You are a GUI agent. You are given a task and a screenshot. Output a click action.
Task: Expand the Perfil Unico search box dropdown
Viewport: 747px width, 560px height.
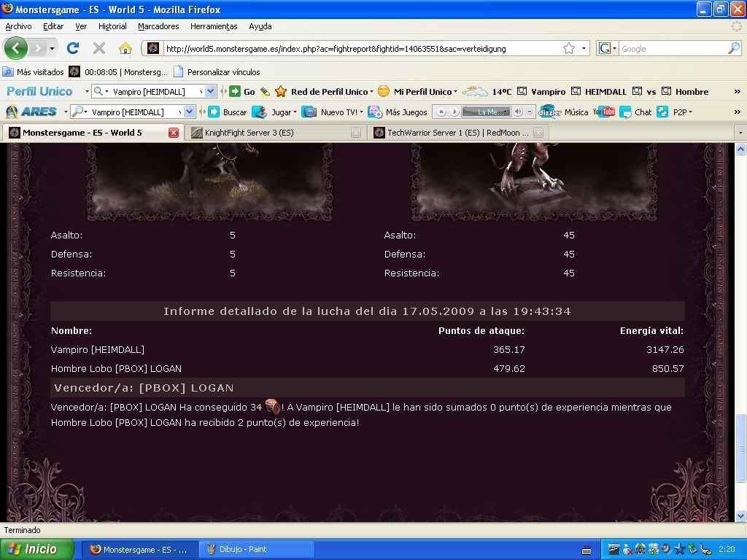[x=210, y=92]
